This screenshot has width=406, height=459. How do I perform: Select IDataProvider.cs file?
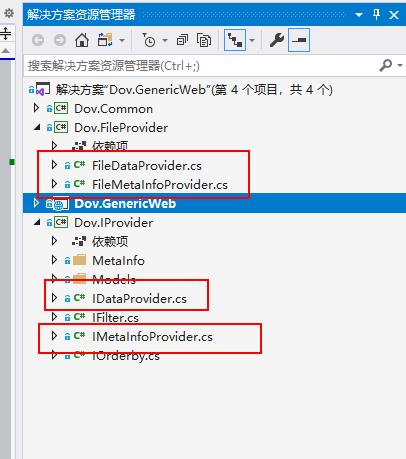pyautogui.click(x=139, y=299)
